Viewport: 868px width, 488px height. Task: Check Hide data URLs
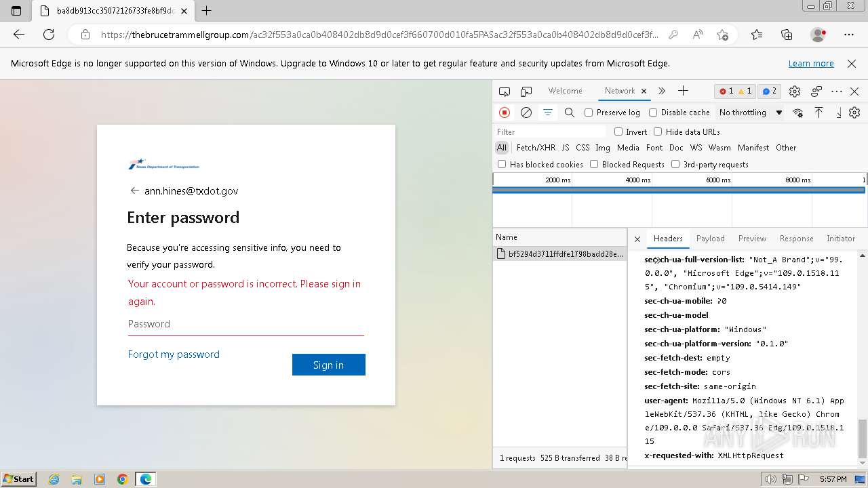[x=656, y=131]
